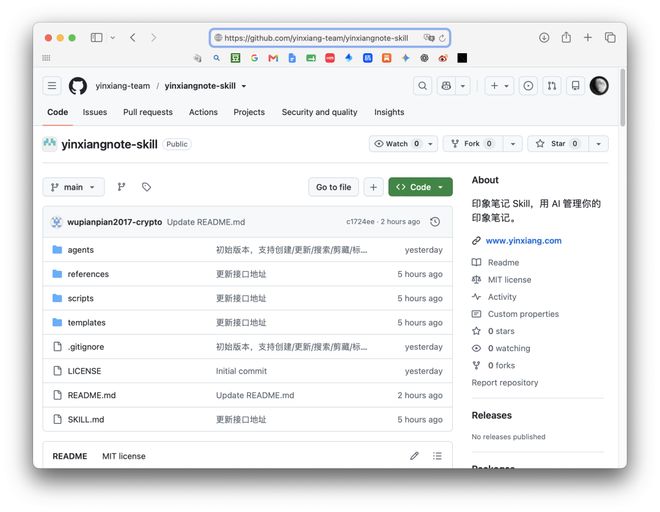The width and height of the screenshot is (660, 512).
Task: Open Gmail bookmark in favorites bar
Action: [x=273, y=58]
